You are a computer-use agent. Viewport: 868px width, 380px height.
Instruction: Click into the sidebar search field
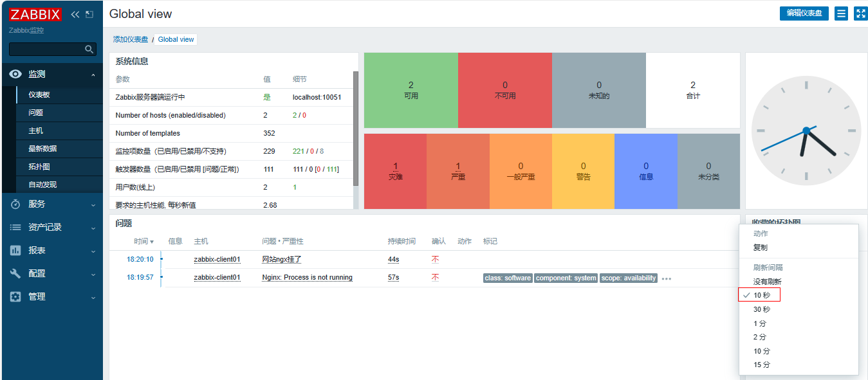(x=46, y=50)
